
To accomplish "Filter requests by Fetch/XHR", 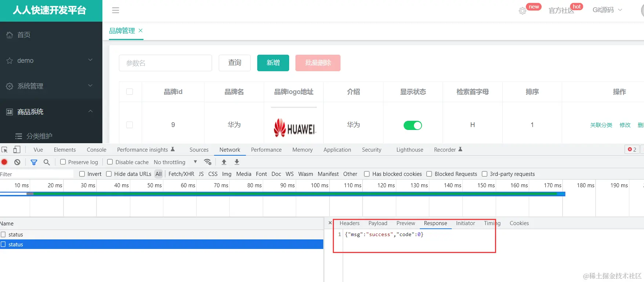I will [x=181, y=174].
